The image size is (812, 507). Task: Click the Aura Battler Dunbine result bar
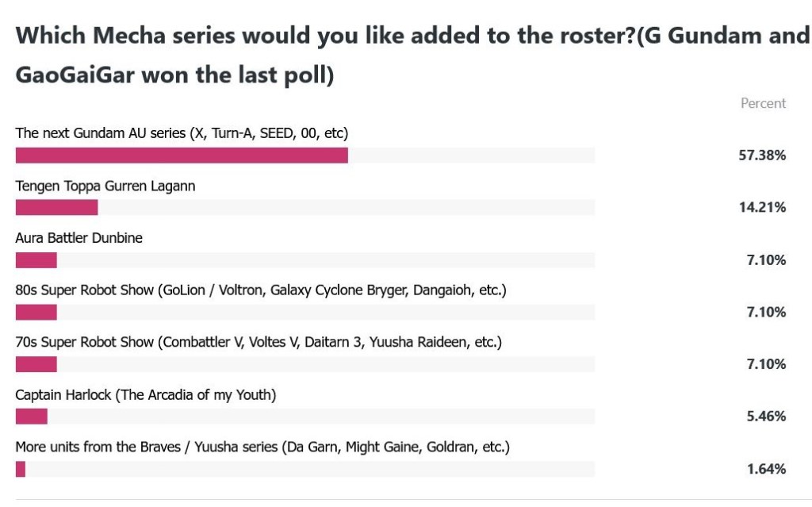pyautogui.click(x=36, y=260)
